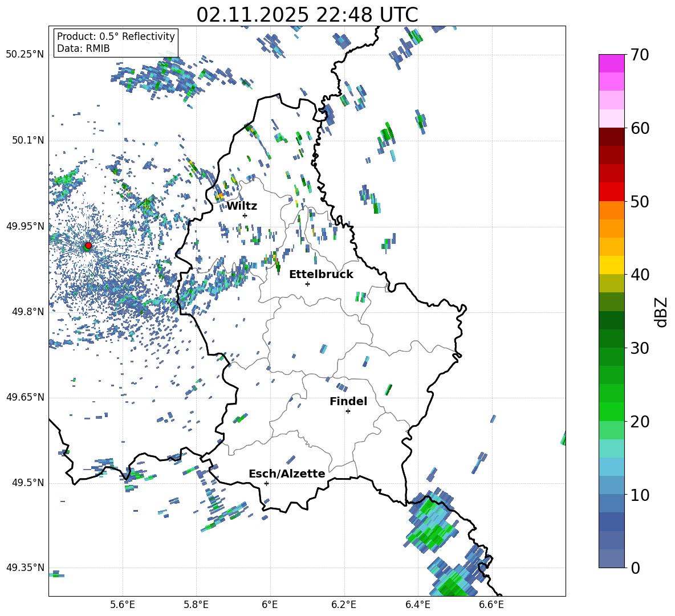Click the orange colorbar segment above 50
Viewport: 675px width, 616px height.
point(612,210)
